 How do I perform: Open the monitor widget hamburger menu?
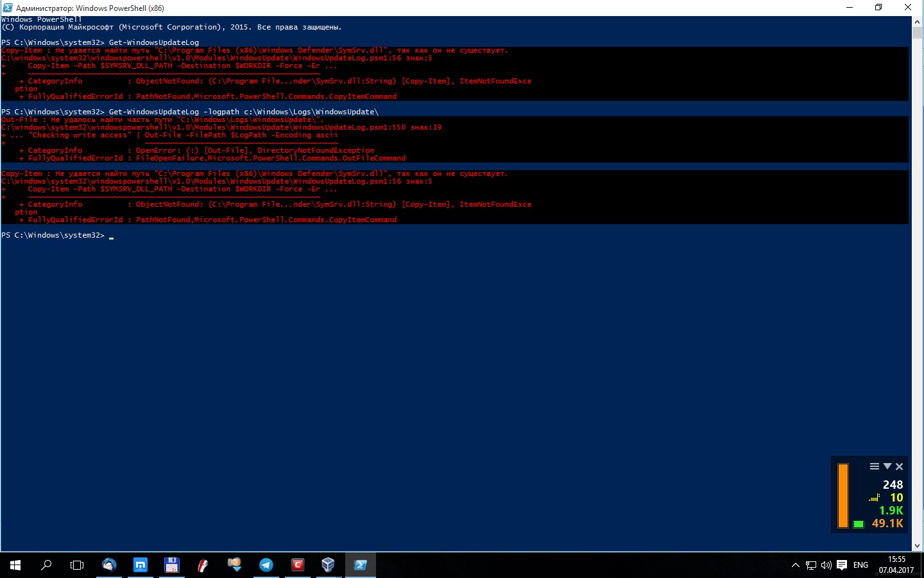coord(874,467)
